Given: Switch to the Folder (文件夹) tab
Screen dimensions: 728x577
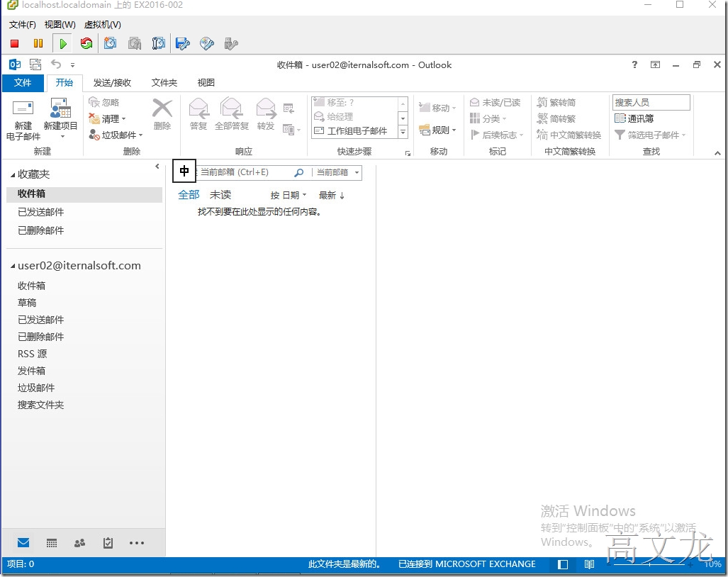Looking at the screenshot, I should pyautogui.click(x=164, y=83).
